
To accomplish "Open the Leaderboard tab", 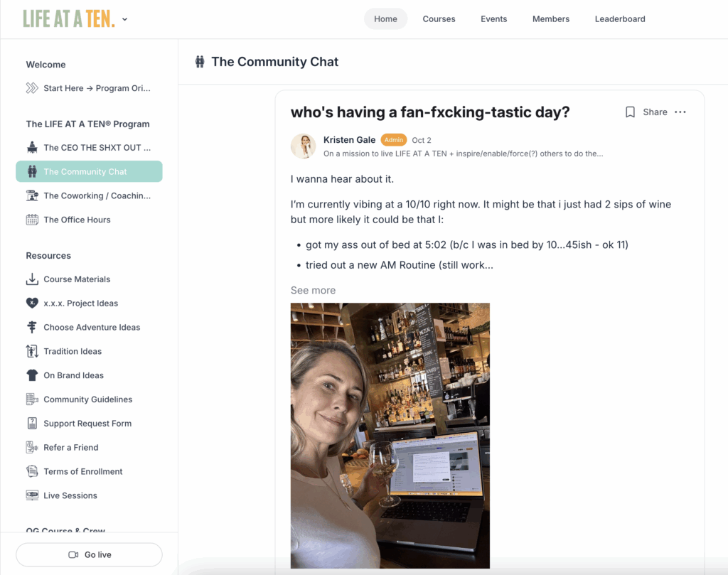I will click(x=620, y=19).
